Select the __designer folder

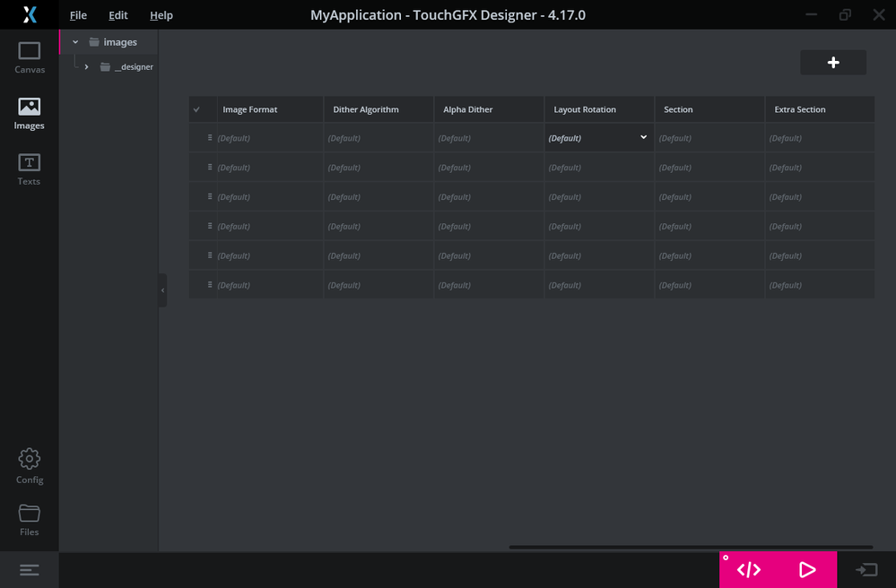[x=126, y=67]
